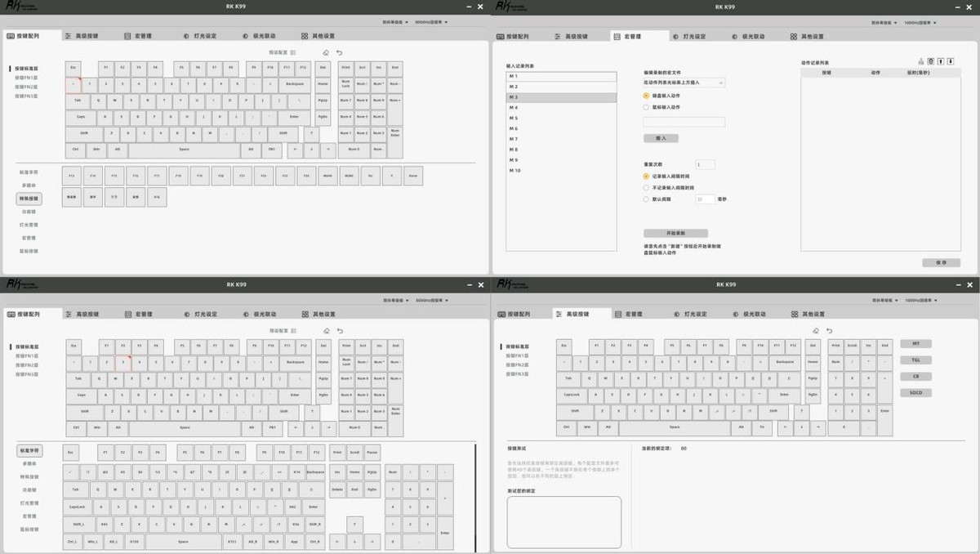Open 8000Hz回报率 dropdown in standard characters window

[431, 301]
